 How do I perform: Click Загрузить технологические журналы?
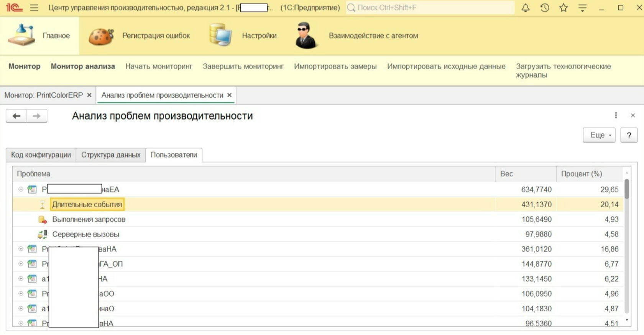coord(563,70)
